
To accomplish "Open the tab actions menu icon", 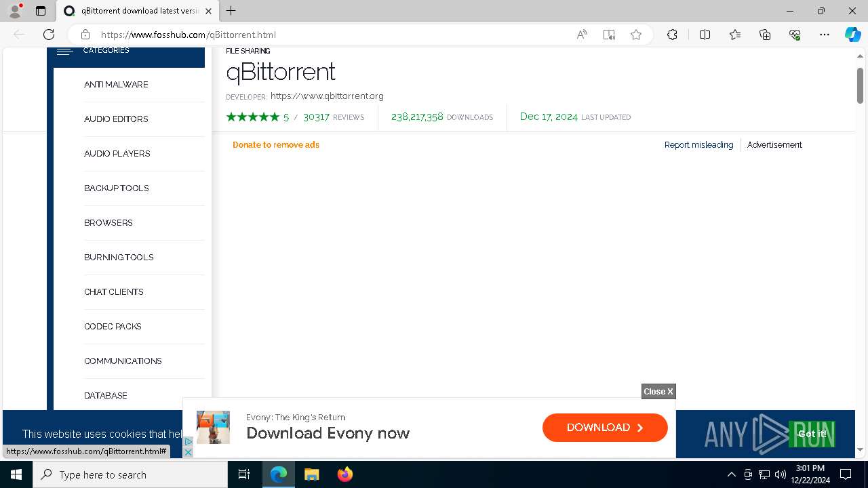I will (x=41, y=11).
